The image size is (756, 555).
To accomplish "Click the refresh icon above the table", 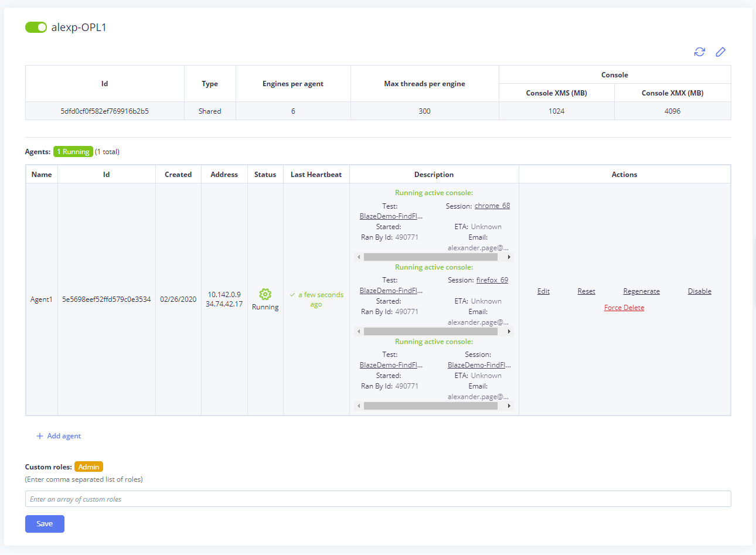I will 699,52.
